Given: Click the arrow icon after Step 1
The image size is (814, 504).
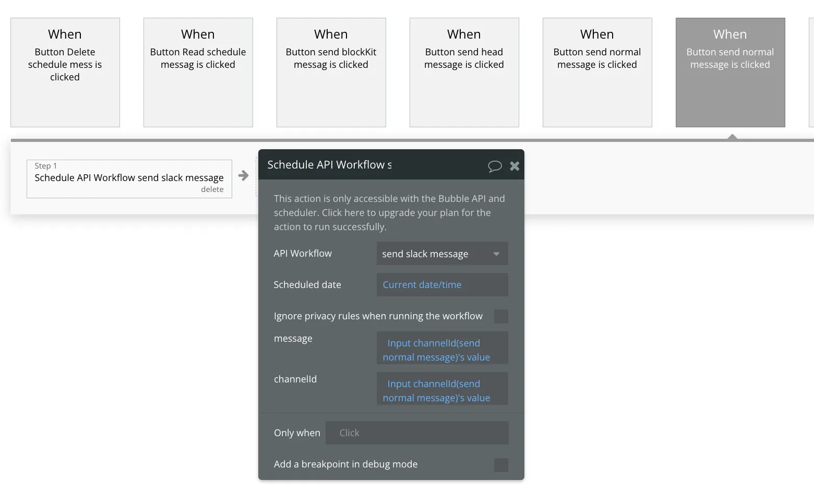Looking at the screenshot, I should pos(244,176).
